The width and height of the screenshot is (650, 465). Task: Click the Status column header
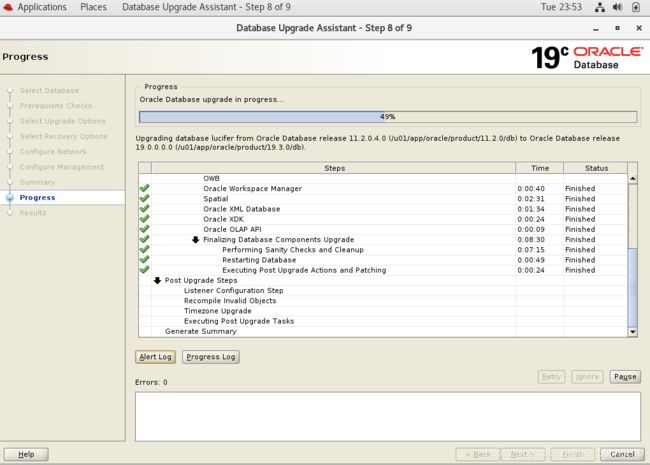(x=596, y=168)
